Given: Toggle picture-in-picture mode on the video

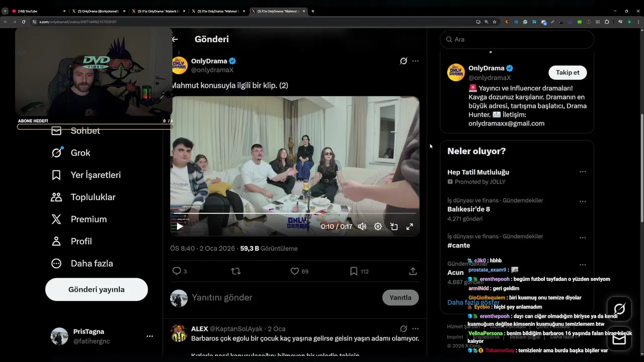Looking at the screenshot, I should (394, 227).
